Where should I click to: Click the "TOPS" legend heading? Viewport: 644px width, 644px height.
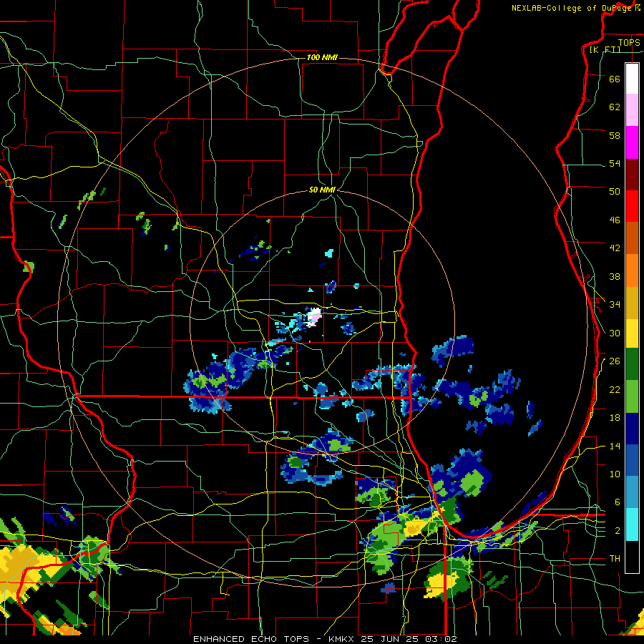coord(629,42)
